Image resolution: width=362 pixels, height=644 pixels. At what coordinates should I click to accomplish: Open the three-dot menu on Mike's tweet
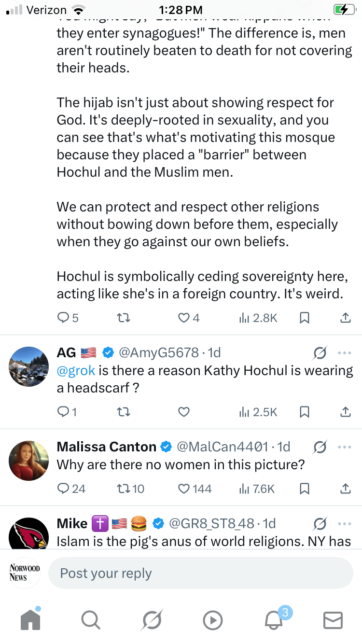point(345,523)
